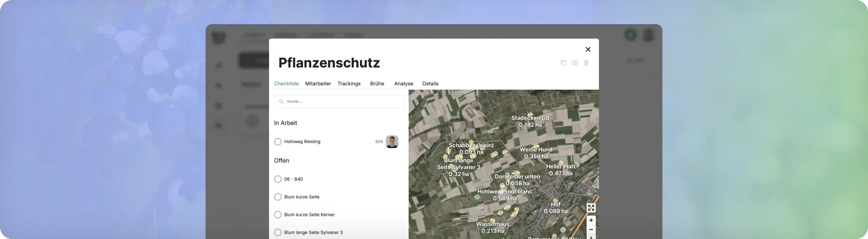
Task: Open the Details tab
Action: click(430, 84)
